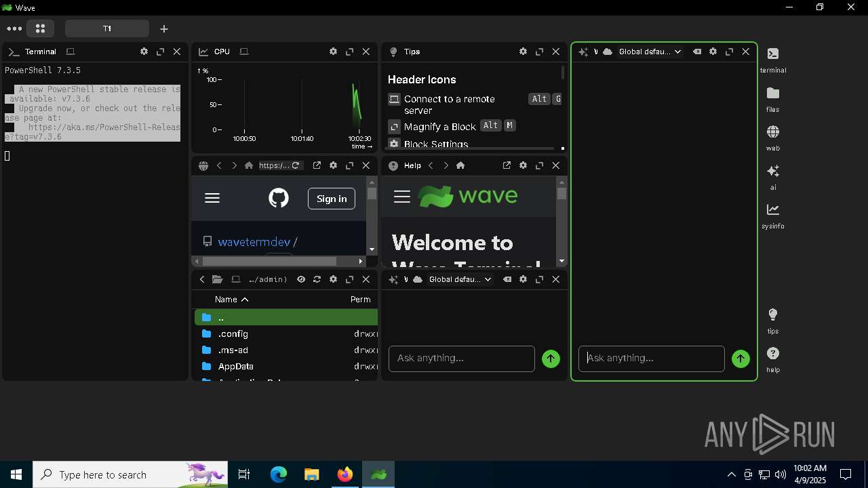Magnify the Tips block
The width and height of the screenshot is (868, 488).
(540, 52)
